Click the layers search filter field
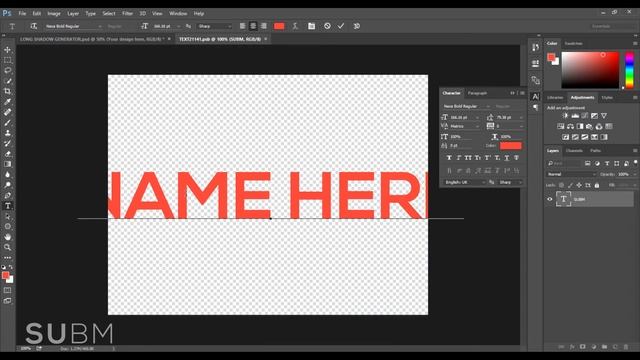Viewport: 640px width, 360px height. coord(564,163)
